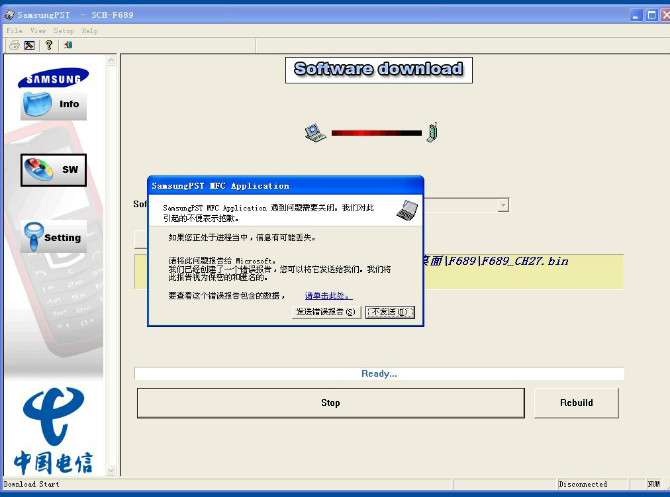
Task: Click the print toolbar icon
Action: [x=14, y=45]
